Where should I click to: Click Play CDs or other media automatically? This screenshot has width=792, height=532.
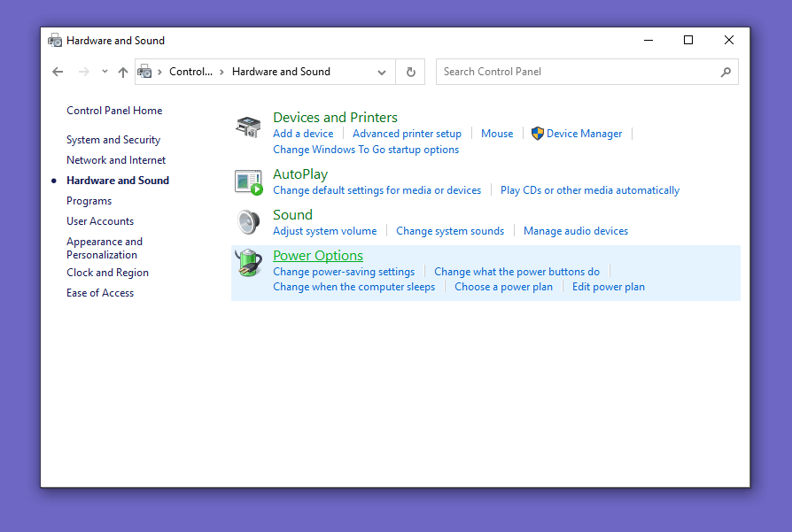tap(590, 190)
